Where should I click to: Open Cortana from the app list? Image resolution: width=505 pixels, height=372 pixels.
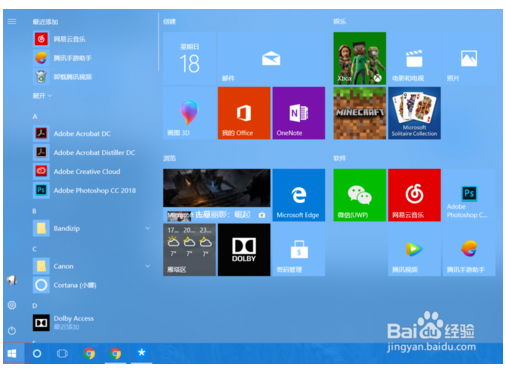click(x=92, y=285)
